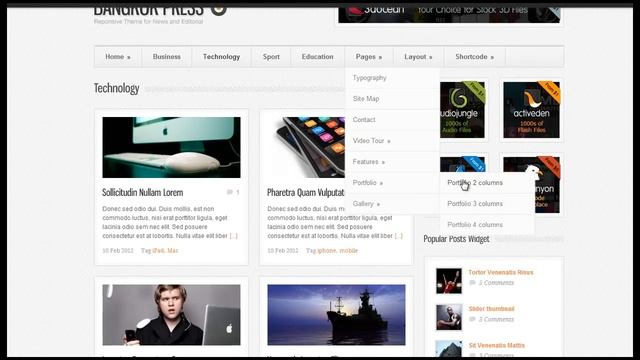Click the 3 Comments link under Slider thumbnail

click(496, 319)
